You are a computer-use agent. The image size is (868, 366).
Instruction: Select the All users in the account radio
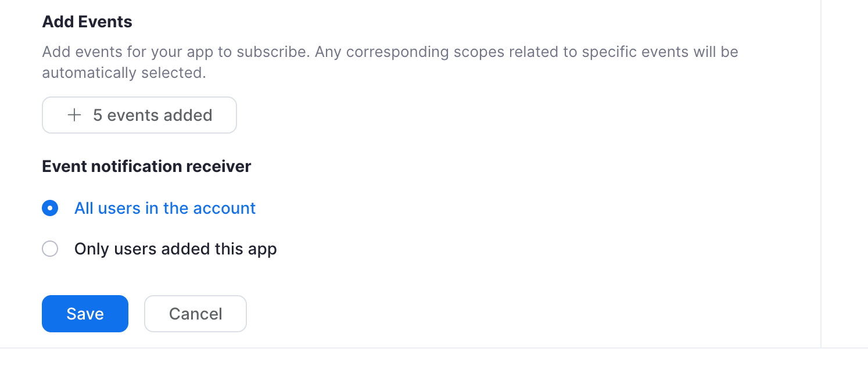point(50,208)
